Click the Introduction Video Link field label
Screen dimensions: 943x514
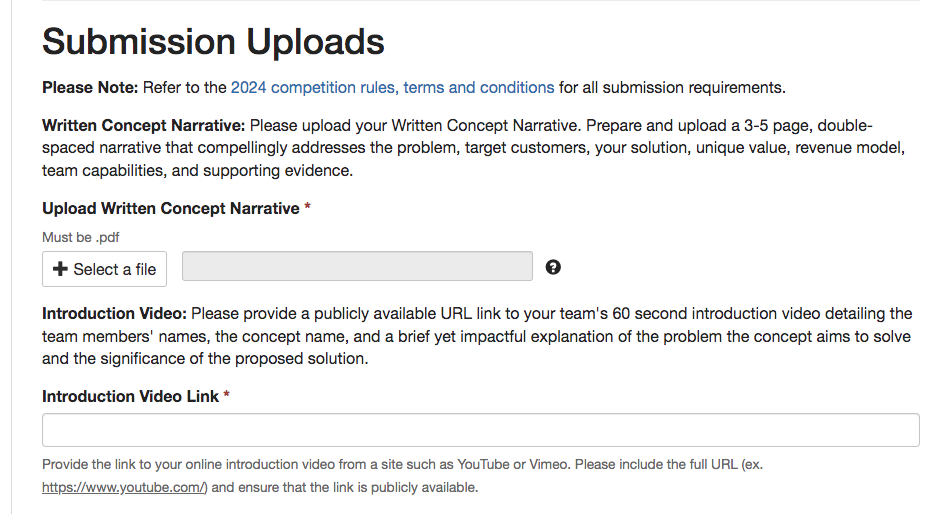(x=131, y=397)
